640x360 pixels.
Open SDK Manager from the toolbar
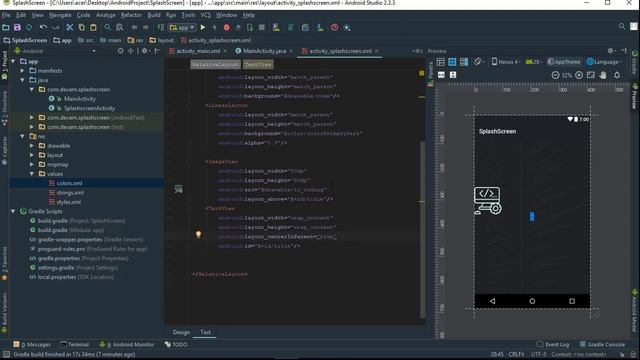pos(320,27)
